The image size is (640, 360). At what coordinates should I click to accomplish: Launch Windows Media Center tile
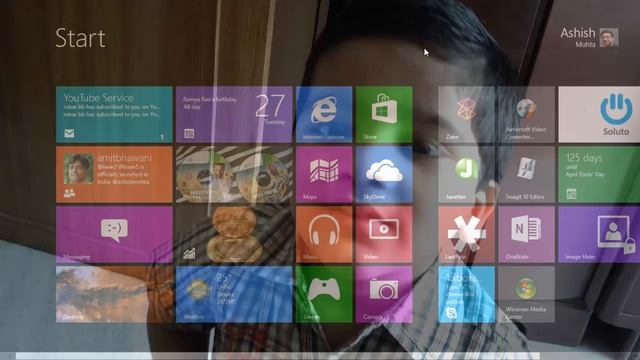click(x=526, y=294)
